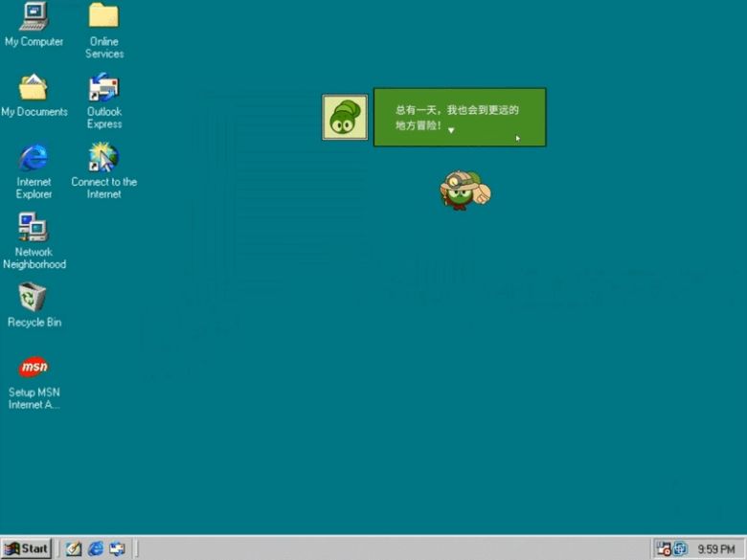The height and width of the screenshot is (560, 747).
Task: Open the Start menu
Action: tap(26, 549)
